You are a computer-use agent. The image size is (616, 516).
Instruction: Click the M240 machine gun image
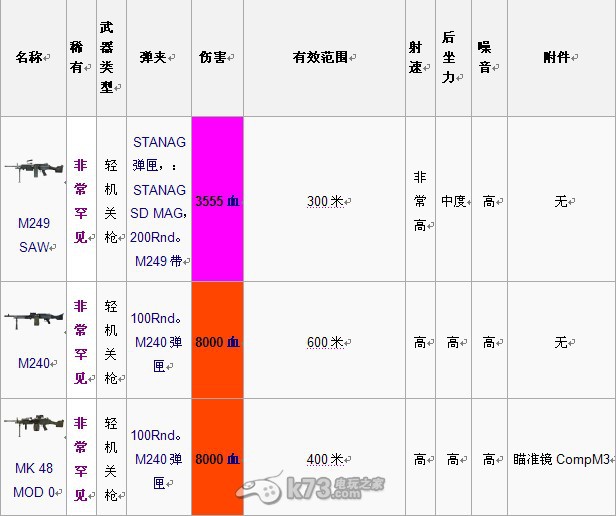pos(33,320)
